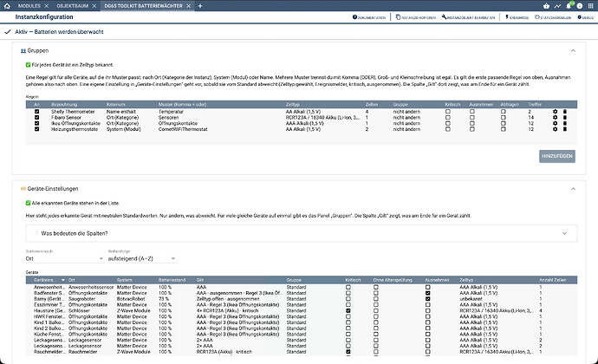Click the Treffer column header
This screenshot has width=598, height=364.
(535, 105)
